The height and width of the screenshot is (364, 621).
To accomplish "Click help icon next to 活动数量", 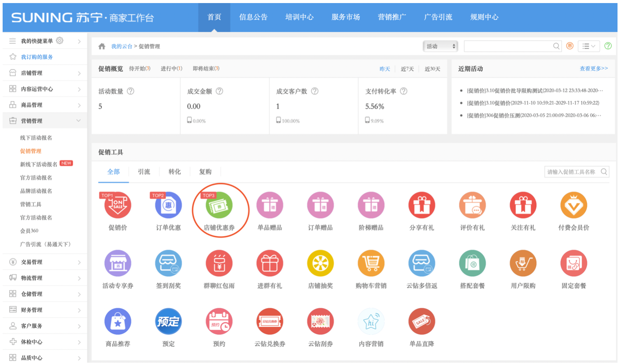I will (x=130, y=92).
